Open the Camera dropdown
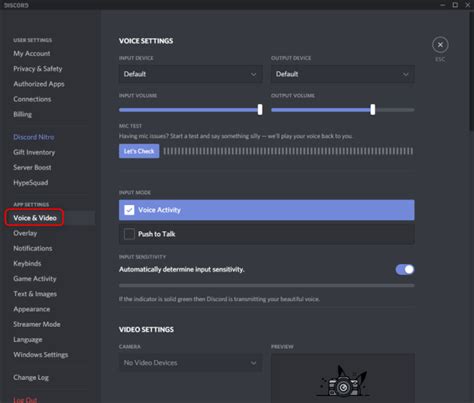Image resolution: width=474 pixels, height=403 pixels. tap(190, 363)
